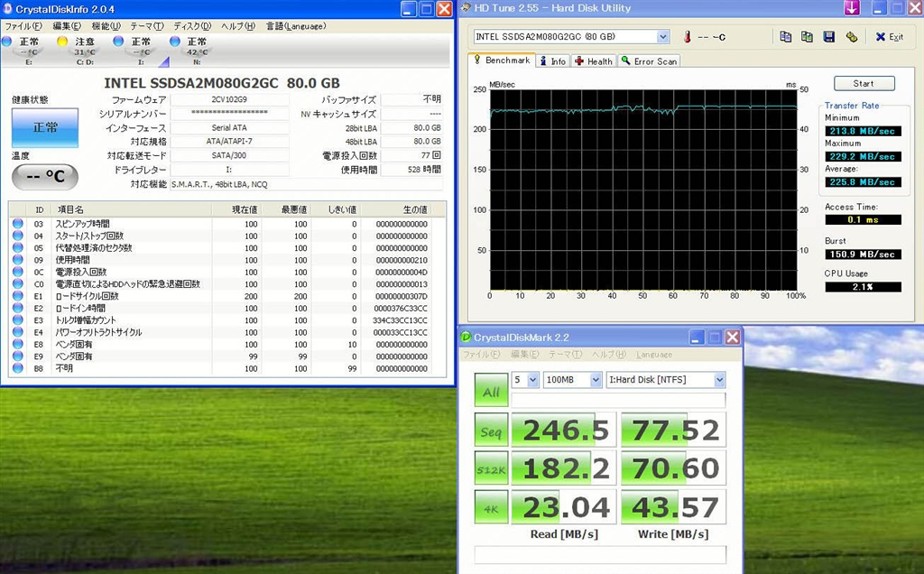Click the blue 正常 health status button

(x=45, y=127)
